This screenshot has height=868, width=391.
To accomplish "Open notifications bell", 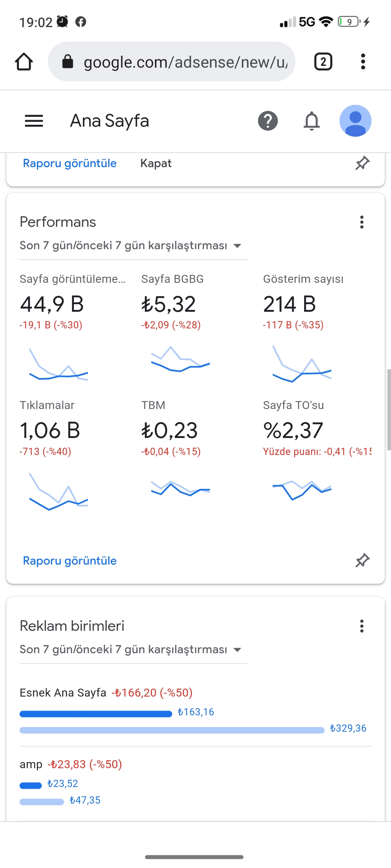I will pyautogui.click(x=312, y=121).
